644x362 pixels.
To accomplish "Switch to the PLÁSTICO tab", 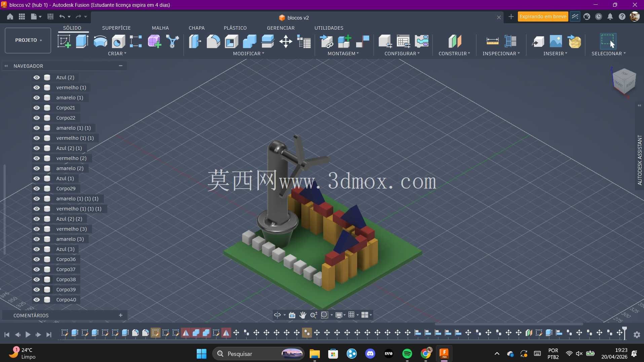I will click(235, 28).
